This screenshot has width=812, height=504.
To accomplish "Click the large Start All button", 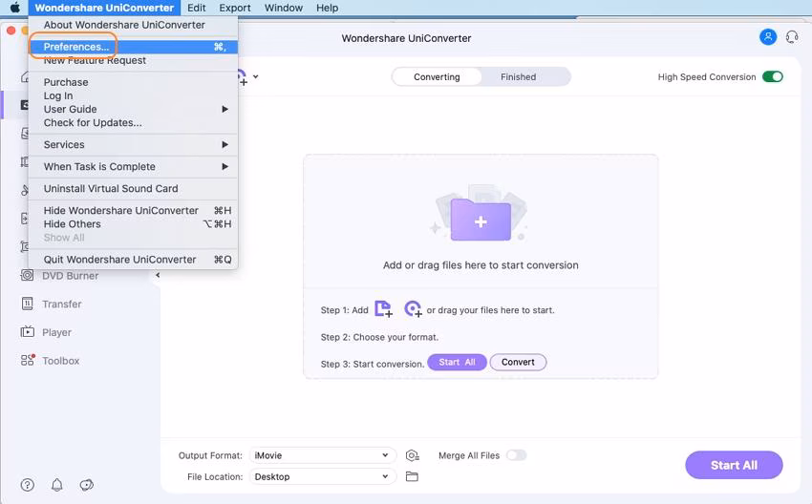I will click(734, 465).
